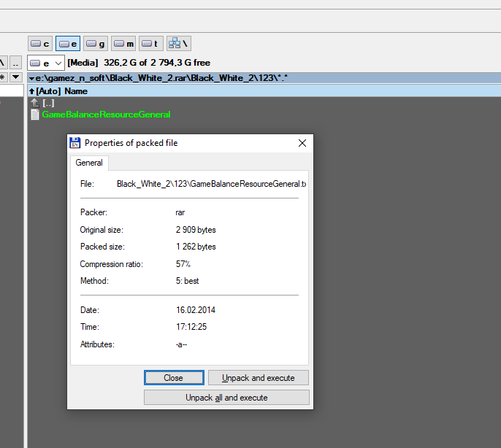This screenshot has width=501, height=448.
Task: Click the left panel parent directory '..' button
Action: 15,63
